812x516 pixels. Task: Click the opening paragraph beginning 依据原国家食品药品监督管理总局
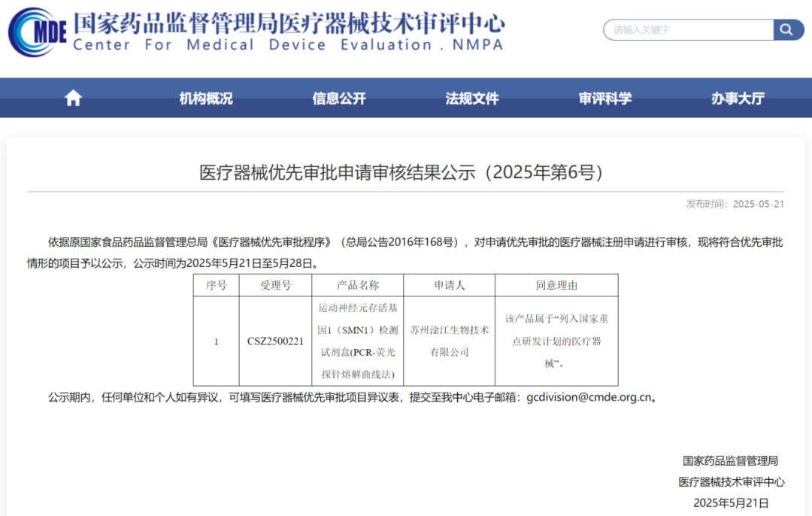point(405,253)
